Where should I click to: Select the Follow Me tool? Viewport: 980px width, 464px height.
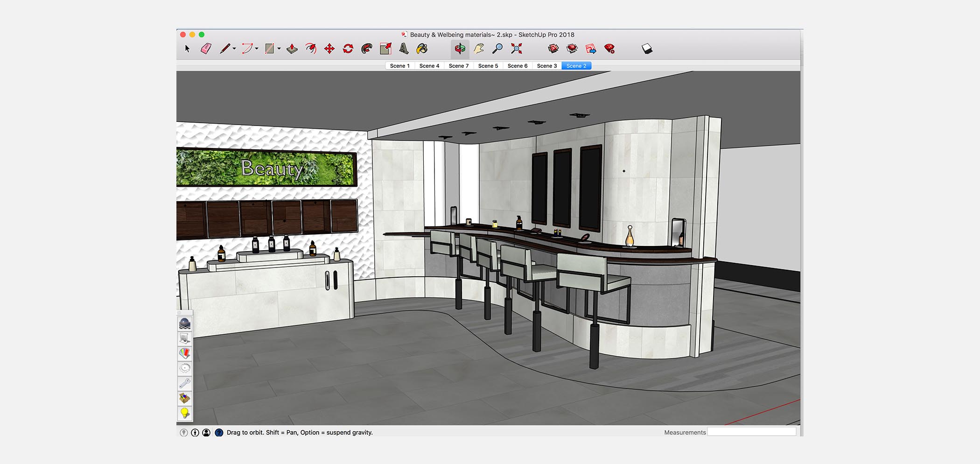click(367, 49)
